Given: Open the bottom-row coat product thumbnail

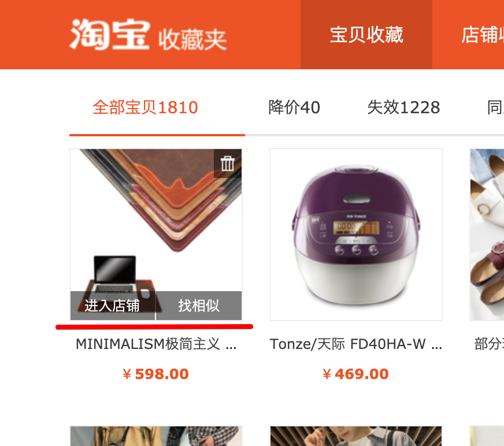Looking at the screenshot, I should click(x=156, y=436).
